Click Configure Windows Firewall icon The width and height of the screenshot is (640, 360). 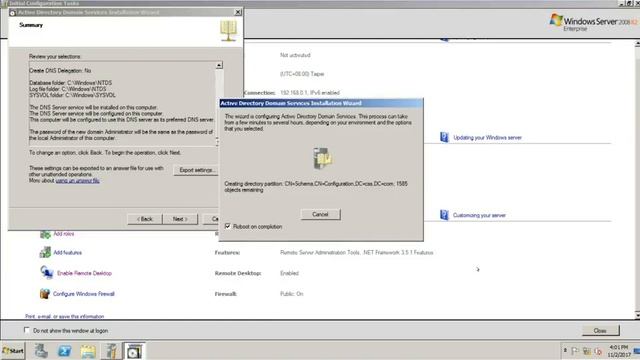tap(45, 293)
